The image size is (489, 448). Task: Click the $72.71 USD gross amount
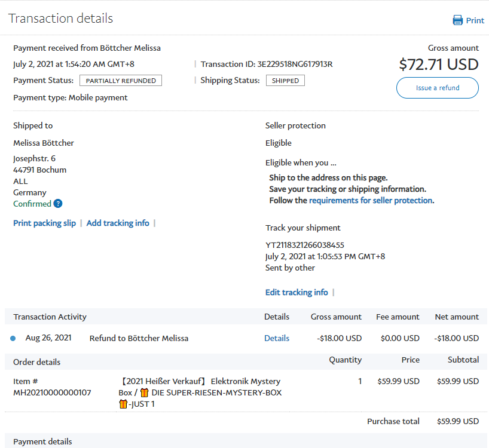(438, 64)
